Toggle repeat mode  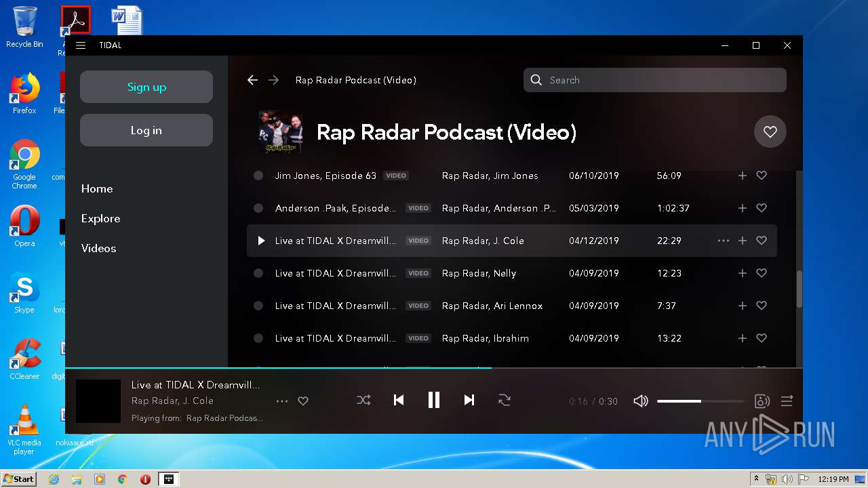pyautogui.click(x=505, y=401)
